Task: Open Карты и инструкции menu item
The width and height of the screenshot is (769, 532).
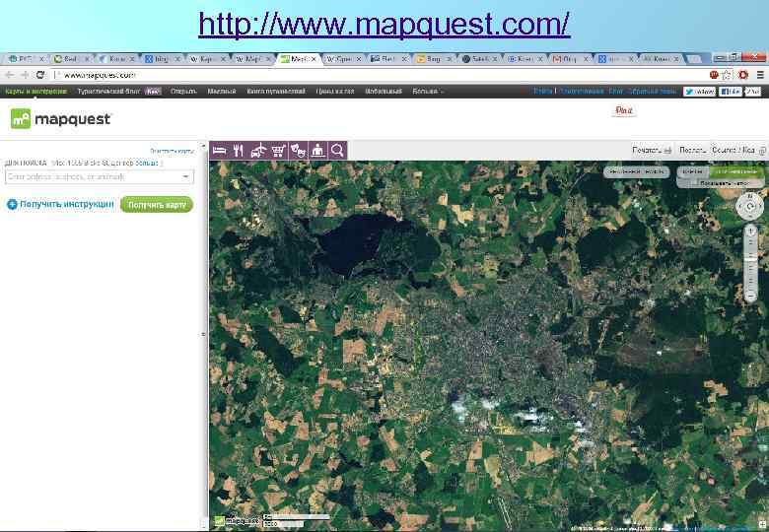Action: [35, 92]
